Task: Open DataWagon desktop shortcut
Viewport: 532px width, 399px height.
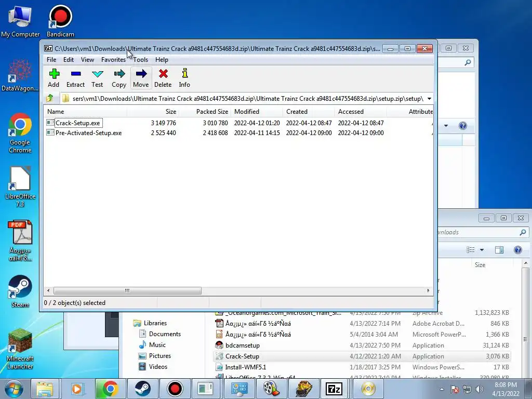Action: 20,75
